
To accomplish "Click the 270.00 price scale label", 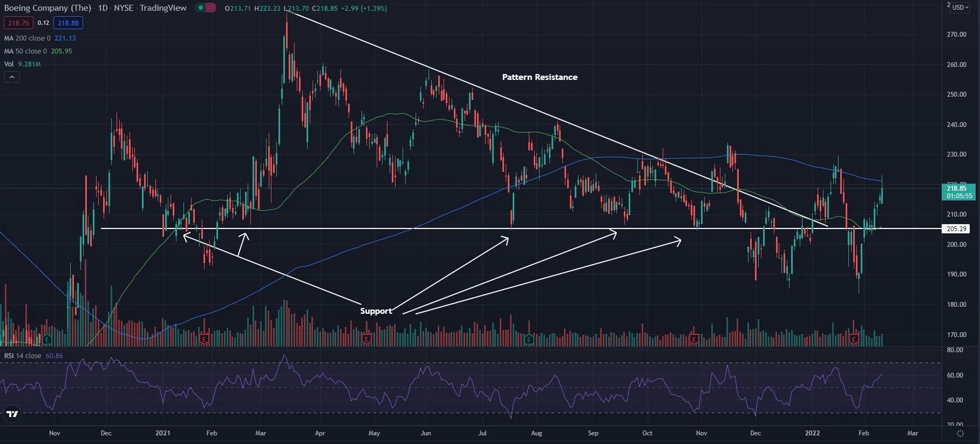I will 956,35.
